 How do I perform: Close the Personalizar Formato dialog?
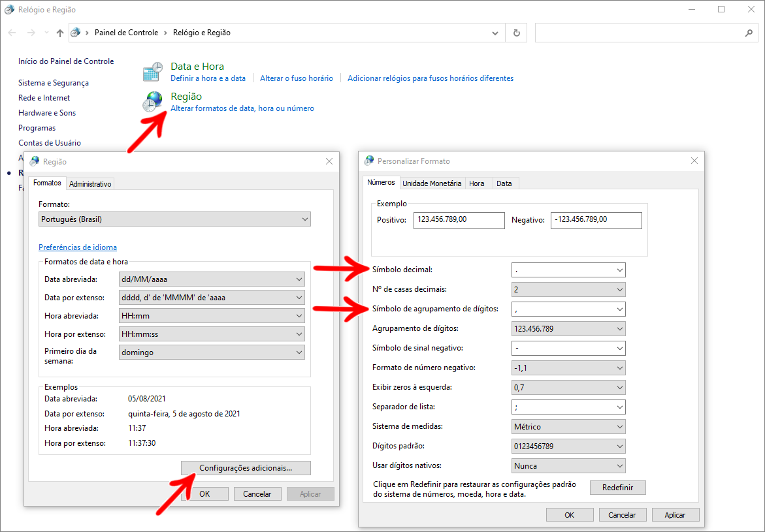click(694, 161)
